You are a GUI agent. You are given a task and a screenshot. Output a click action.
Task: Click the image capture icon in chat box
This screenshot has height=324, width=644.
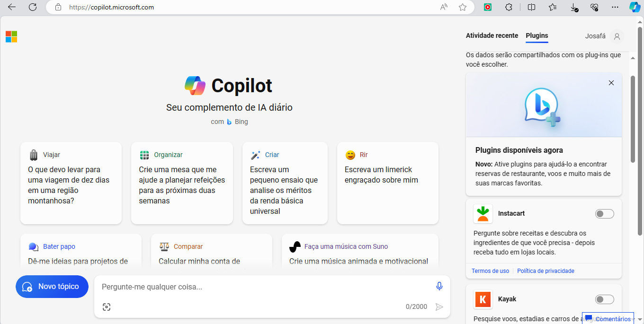click(107, 307)
